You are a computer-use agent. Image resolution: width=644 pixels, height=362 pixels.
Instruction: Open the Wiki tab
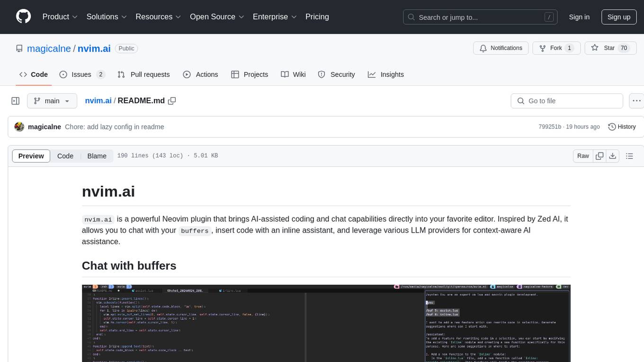[293, 74]
